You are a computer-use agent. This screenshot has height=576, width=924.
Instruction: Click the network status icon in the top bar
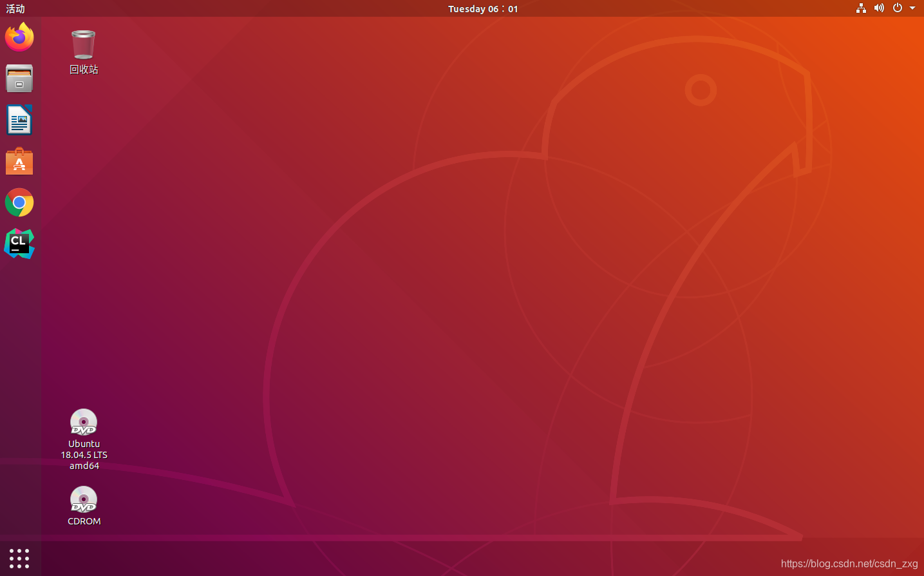tap(861, 8)
